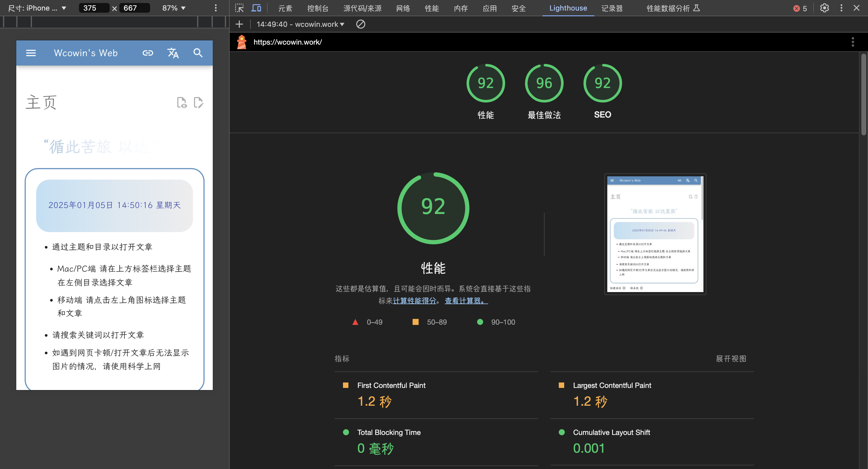Click the 查看计算器 link
Screen dimensions: 868x469
click(466, 301)
